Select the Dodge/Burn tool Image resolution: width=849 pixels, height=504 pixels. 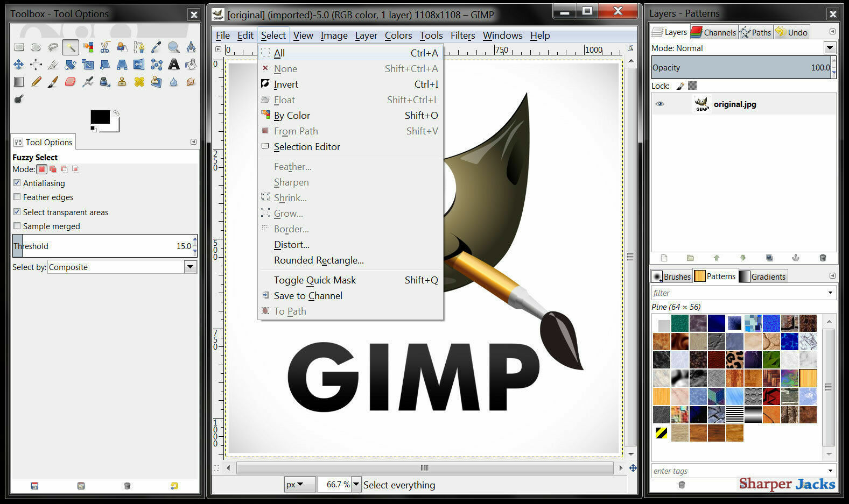click(19, 98)
